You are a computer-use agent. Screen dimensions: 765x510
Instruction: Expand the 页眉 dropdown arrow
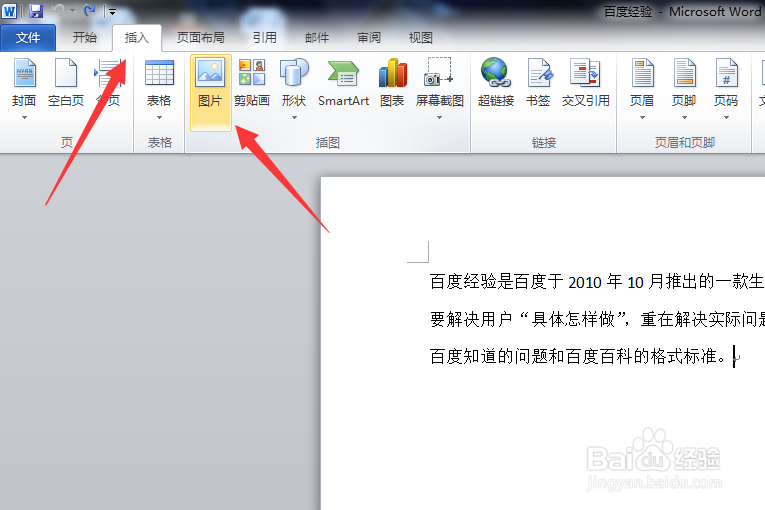tap(642, 118)
